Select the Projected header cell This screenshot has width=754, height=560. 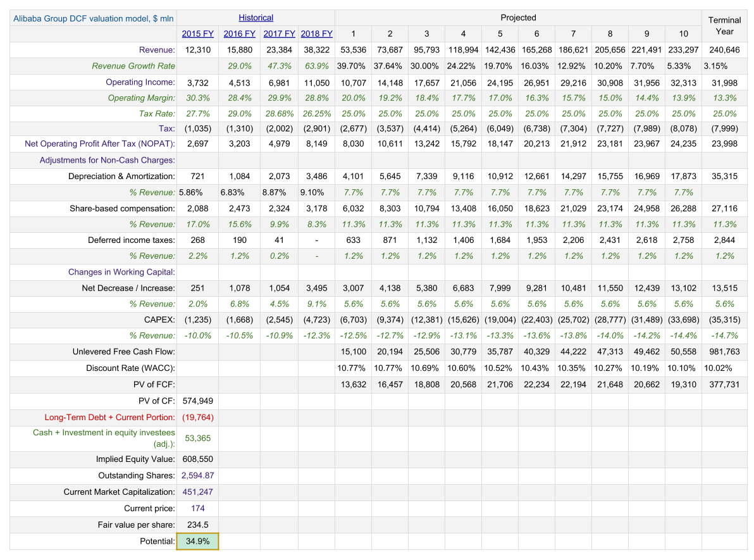[x=518, y=18]
